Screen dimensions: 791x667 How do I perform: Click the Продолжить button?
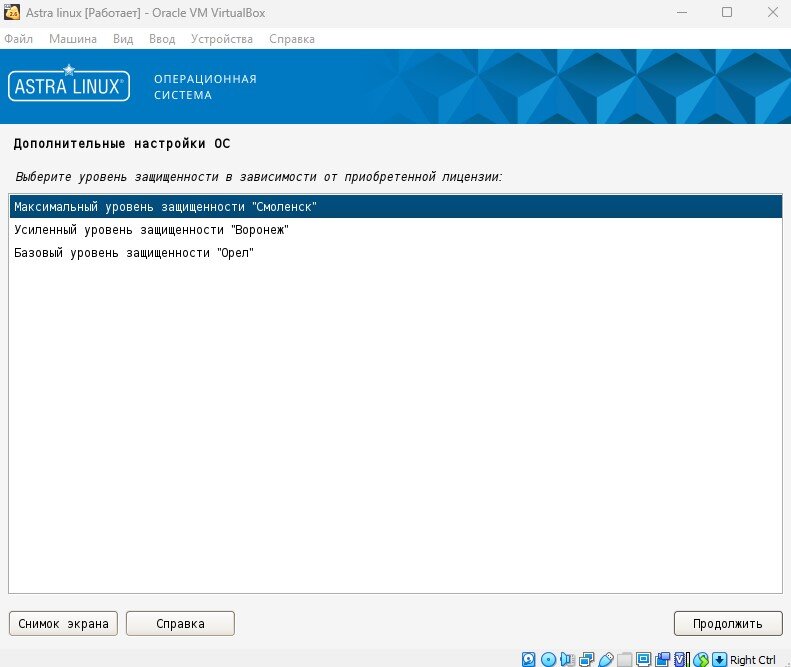727,624
